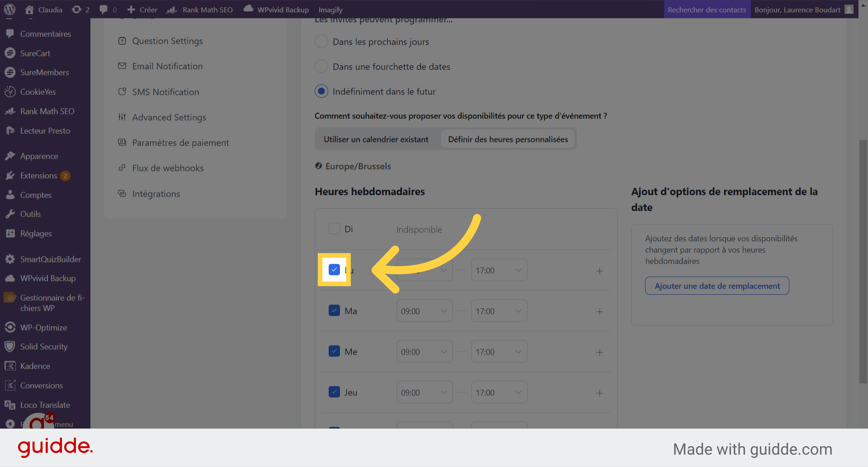Open Rank Math SEO admin bar menu
Image resolution: width=868 pixels, height=467 pixels.
pyautogui.click(x=199, y=10)
